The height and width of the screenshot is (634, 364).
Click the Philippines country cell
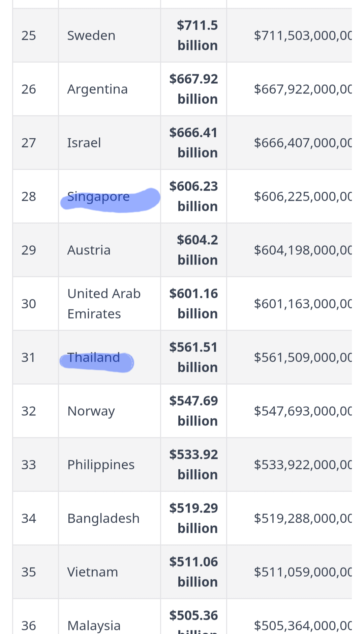click(x=109, y=465)
